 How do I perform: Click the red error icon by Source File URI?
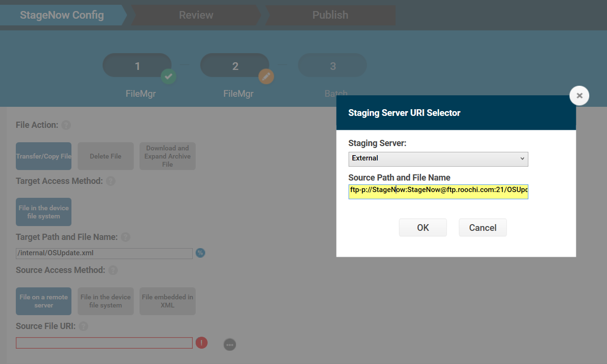click(x=201, y=343)
